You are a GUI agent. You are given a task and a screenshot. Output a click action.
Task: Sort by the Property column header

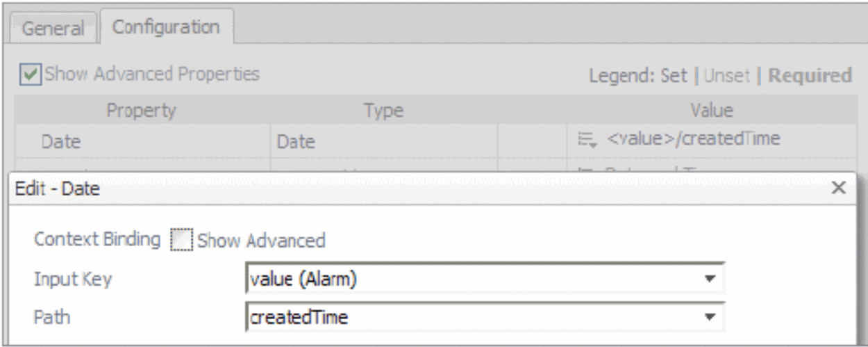[x=141, y=111]
